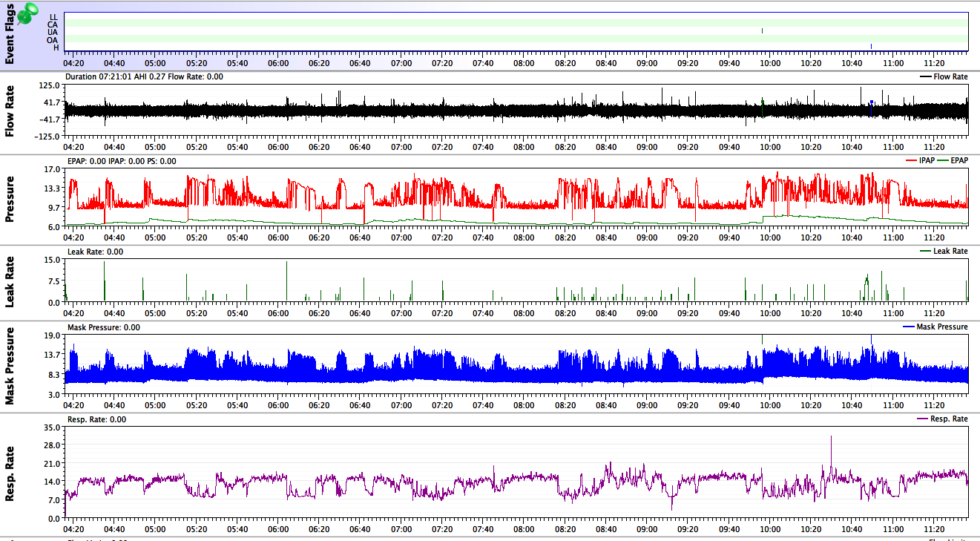
Task: Click the Mask Pressure: 0.00 readout
Action: [103, 327]
